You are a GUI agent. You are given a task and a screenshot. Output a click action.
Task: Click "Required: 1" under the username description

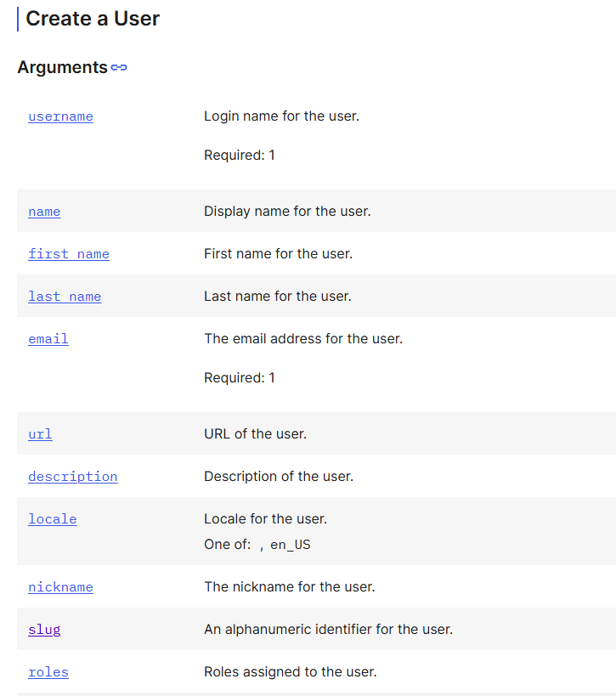pos(240,155)
